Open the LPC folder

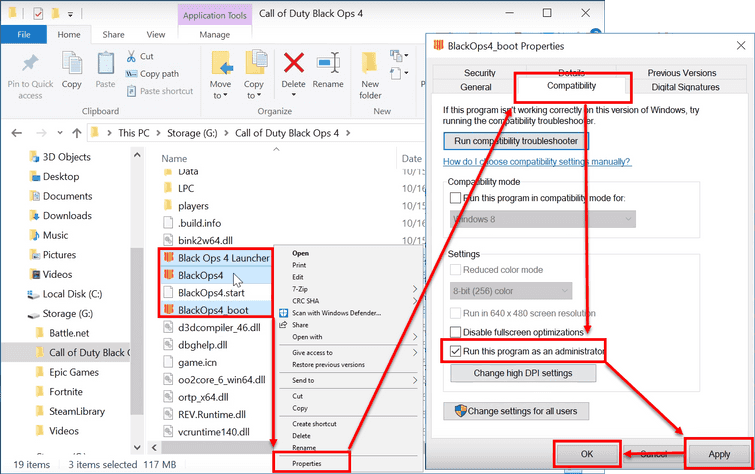186,188
